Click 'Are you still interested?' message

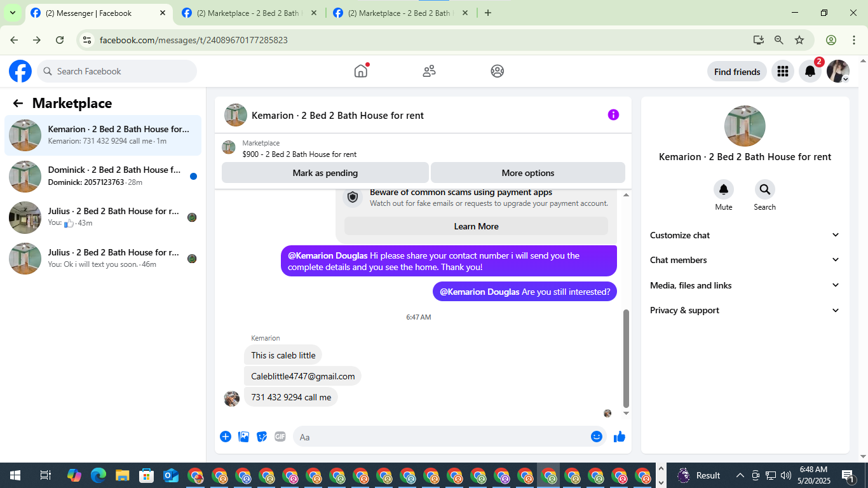point(525,292)
